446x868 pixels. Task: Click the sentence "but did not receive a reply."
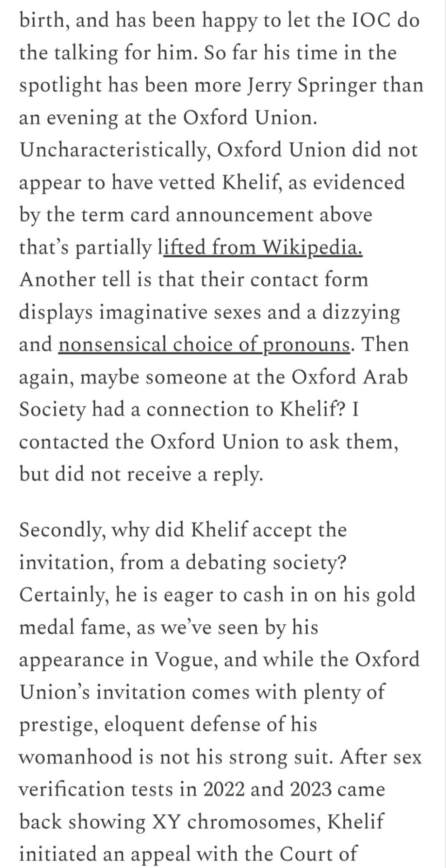click(141, 474)
